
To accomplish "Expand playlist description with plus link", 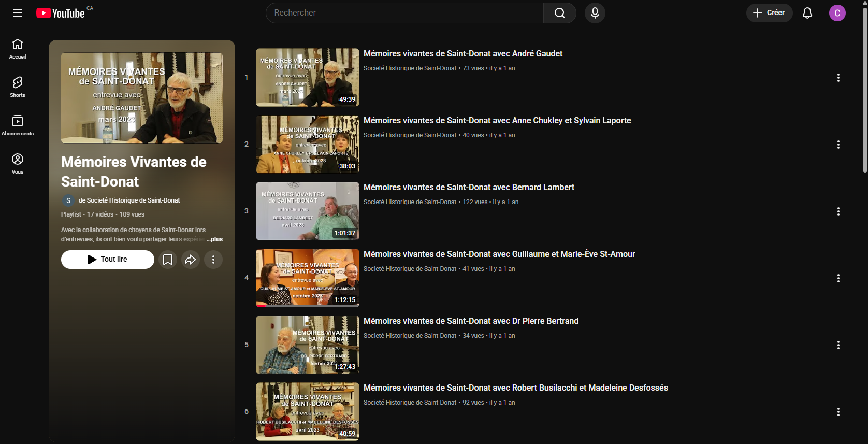I will click(215, 239).
